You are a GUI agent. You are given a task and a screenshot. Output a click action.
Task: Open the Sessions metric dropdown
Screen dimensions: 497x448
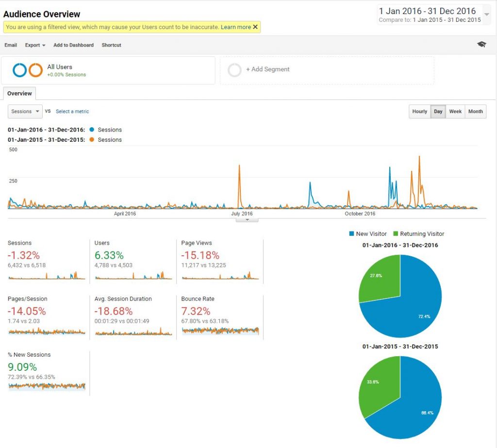[x=25, y=111]
